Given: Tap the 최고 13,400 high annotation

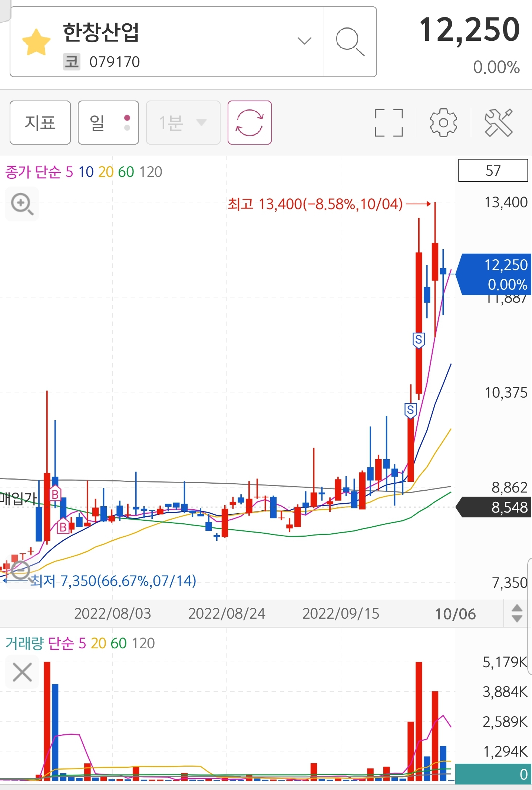Looking at the screenshot, I should [x=315, y=204].
